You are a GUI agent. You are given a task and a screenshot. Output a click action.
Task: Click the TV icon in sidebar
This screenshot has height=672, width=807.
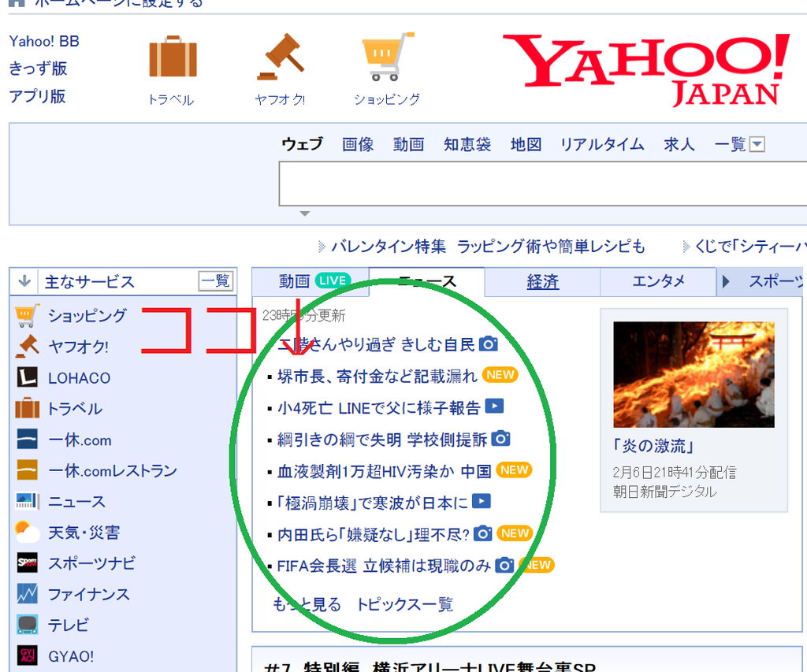point(28,625)
